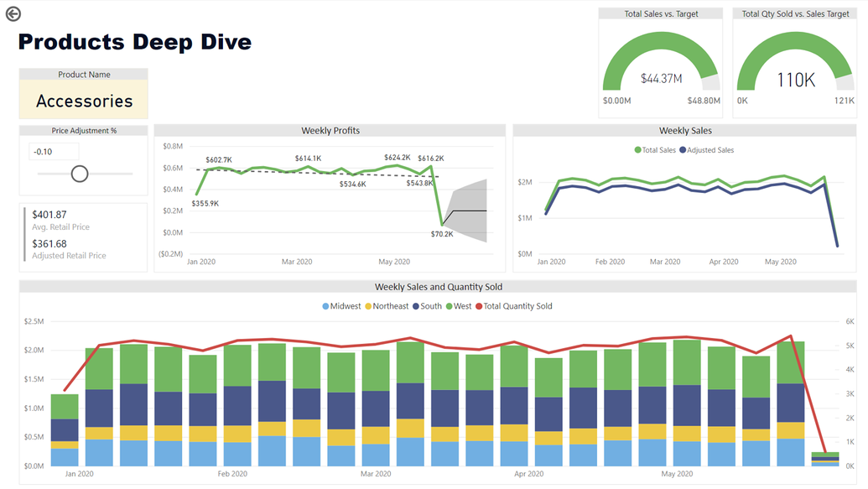Click the Price Adjustment slider handle
Screen dimensions: 868x489
[80, 174]
